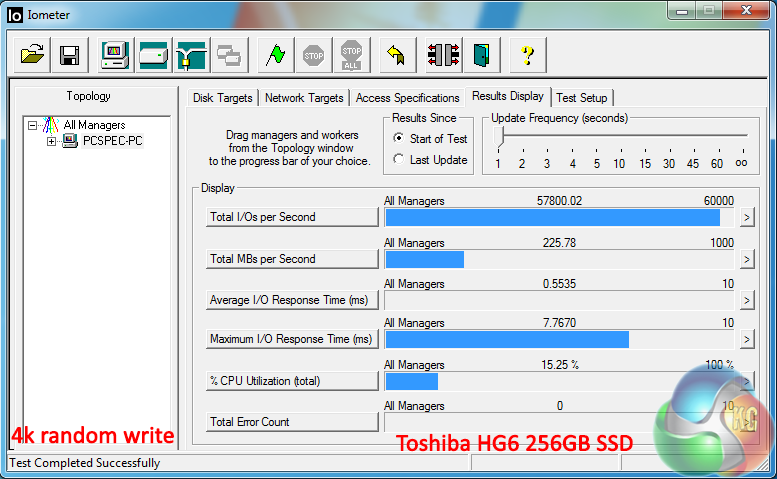The image size is (777, 479).
Task: Switch to Network Targets tab
Action: [304, 98]
